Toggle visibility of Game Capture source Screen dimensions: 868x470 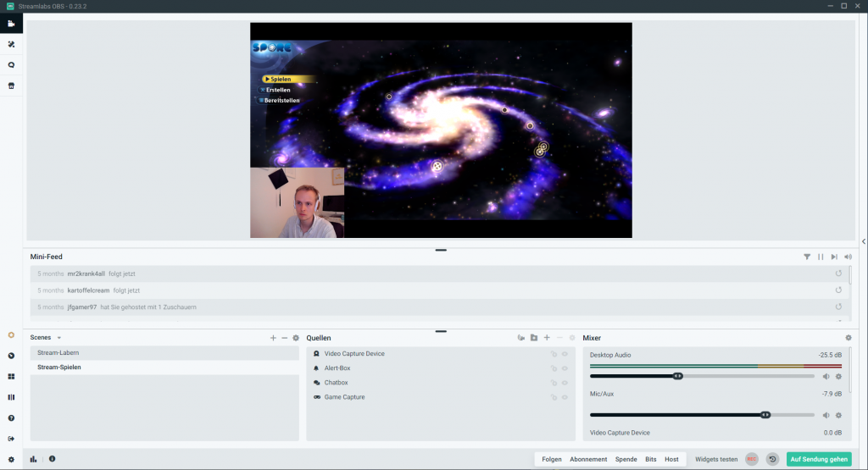pos(565,397)
